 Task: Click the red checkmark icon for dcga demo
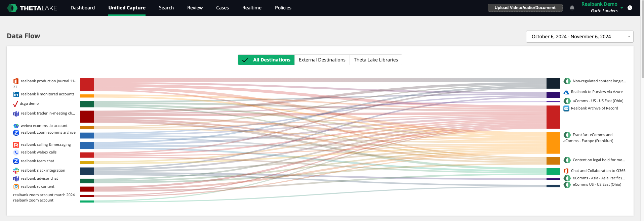pyautogui.click(x=15, y=104)
